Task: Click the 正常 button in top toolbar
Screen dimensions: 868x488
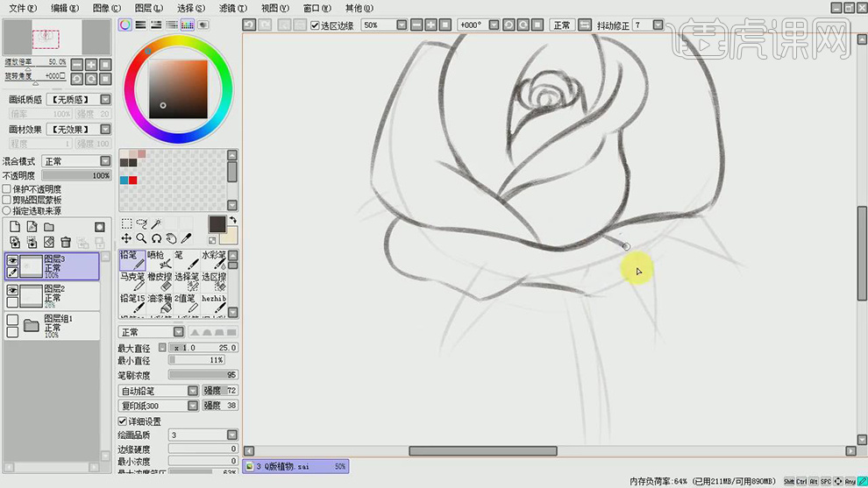Action: [561, 25]
